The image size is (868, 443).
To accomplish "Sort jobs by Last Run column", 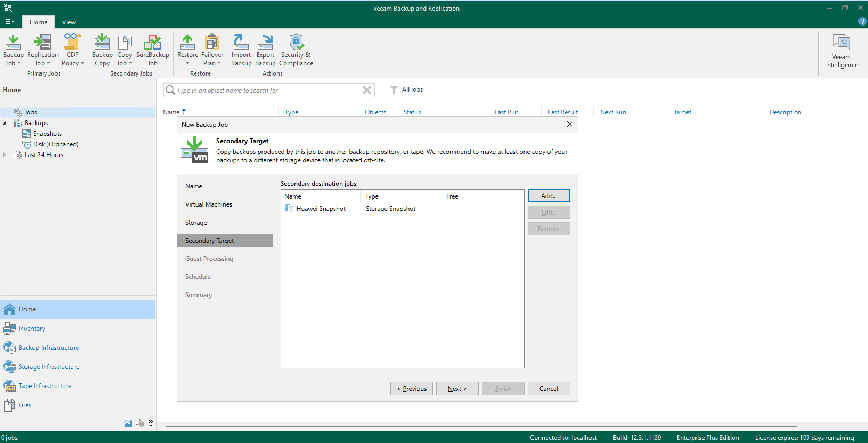I will pos(506,112).
